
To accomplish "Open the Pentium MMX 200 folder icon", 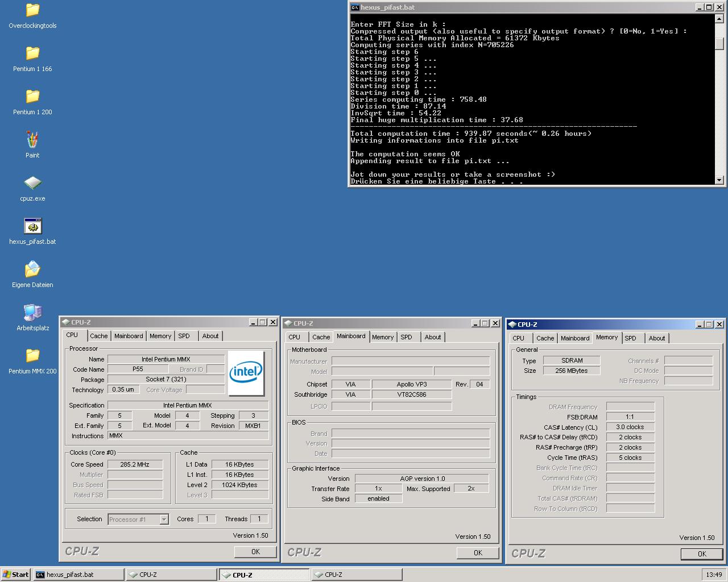I will [x=32, y=356].
